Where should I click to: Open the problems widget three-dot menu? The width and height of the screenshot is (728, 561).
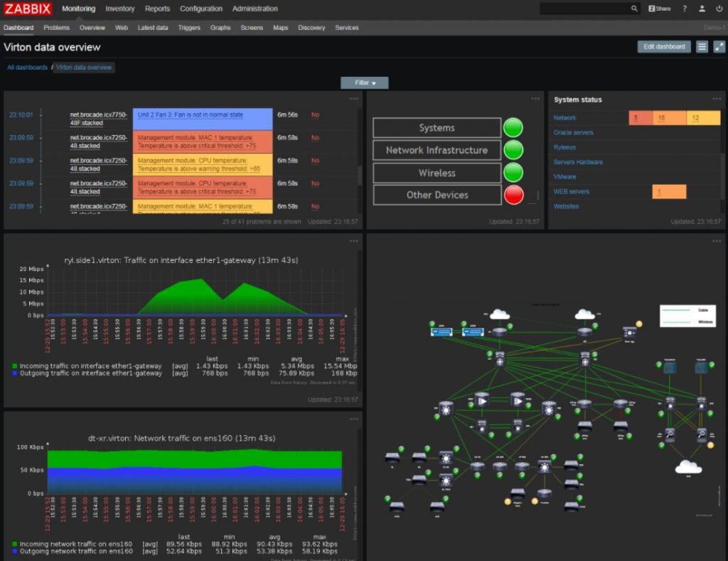tap(353, 99)
